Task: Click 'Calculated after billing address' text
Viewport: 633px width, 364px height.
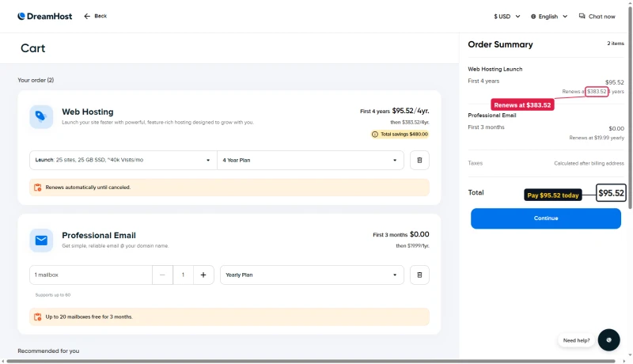Action: click(589, 164)
